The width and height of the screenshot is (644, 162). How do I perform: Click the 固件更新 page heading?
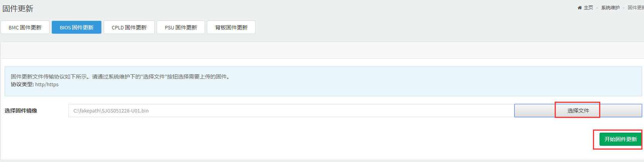(x=18, y=9)
